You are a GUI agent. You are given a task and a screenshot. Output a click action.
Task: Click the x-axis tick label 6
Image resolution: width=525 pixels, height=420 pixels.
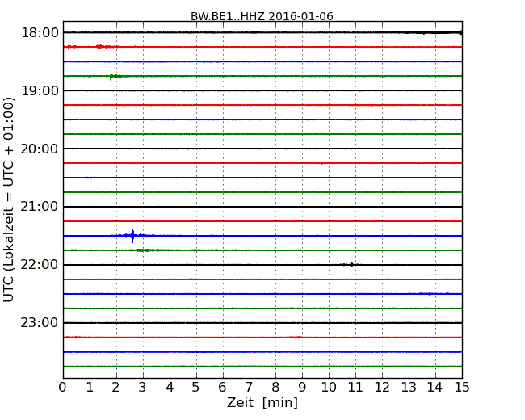[222, 388]
